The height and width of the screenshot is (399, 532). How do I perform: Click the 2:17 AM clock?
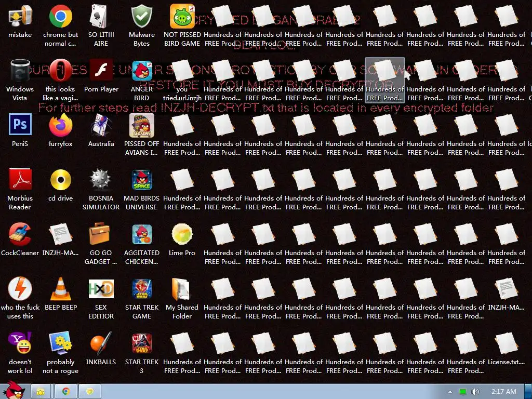coord(504,392)
